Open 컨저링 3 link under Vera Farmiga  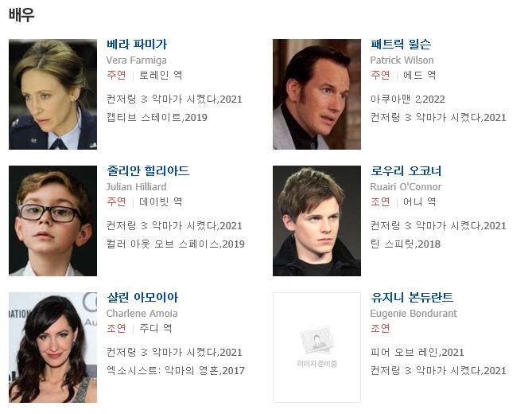point(174,100)
